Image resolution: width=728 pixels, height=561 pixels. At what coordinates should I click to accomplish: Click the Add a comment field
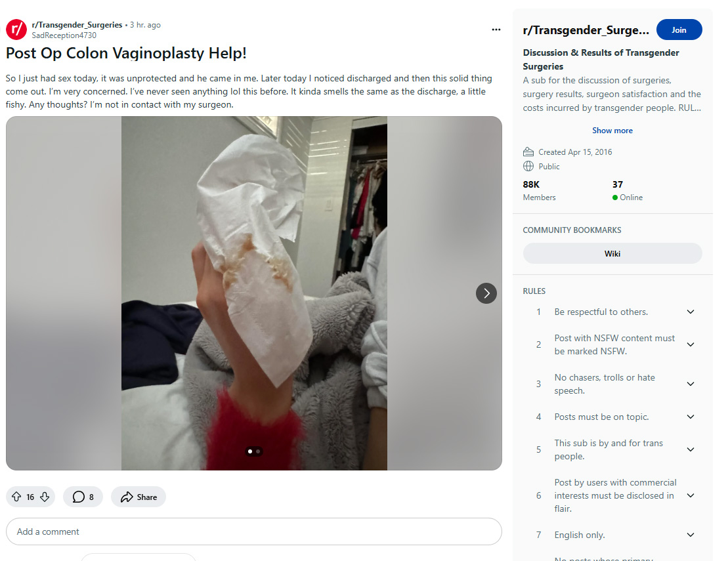[254, 531]
